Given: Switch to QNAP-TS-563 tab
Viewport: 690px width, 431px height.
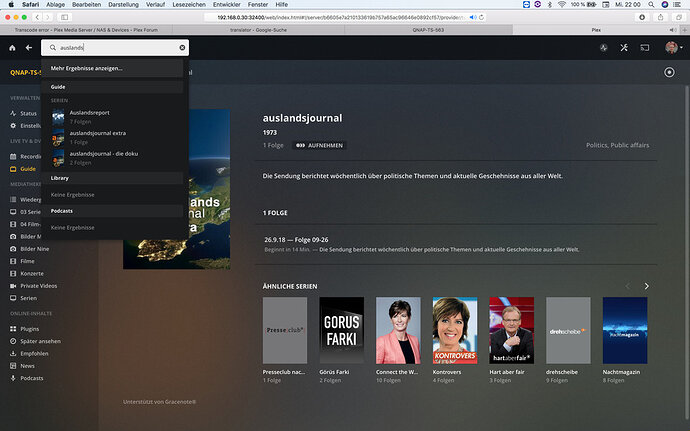Looking at the screenshot, I should coord(428,30).
